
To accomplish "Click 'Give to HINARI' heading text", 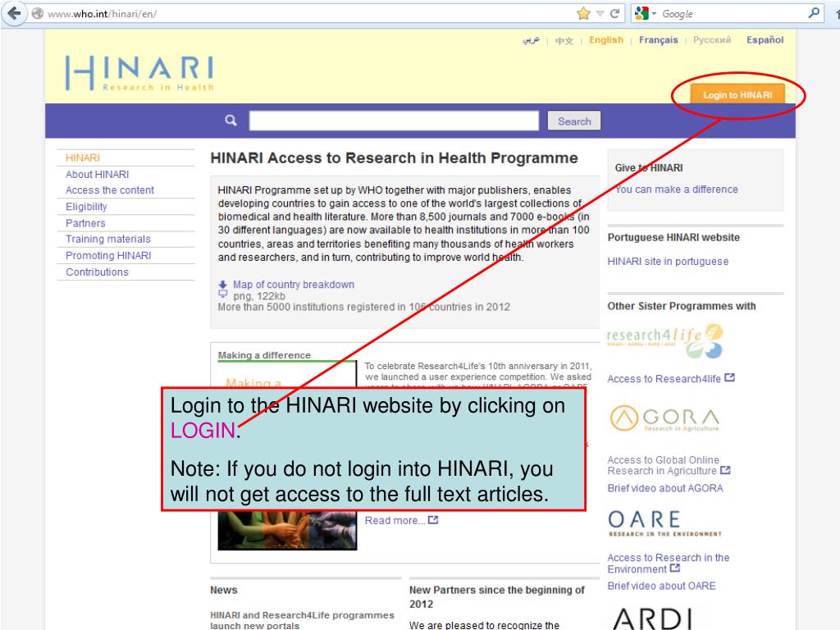I will (649, 168).
